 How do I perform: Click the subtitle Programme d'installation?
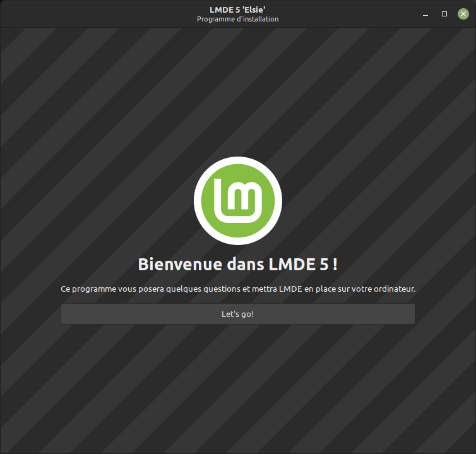[x=237, y=19]
